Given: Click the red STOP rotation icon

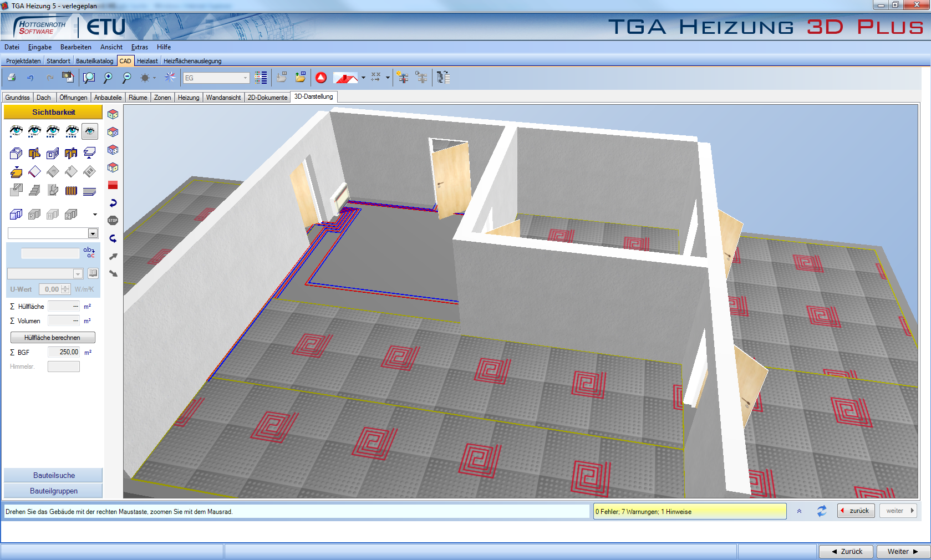Looking at the screenshot, I should (113, 221).
